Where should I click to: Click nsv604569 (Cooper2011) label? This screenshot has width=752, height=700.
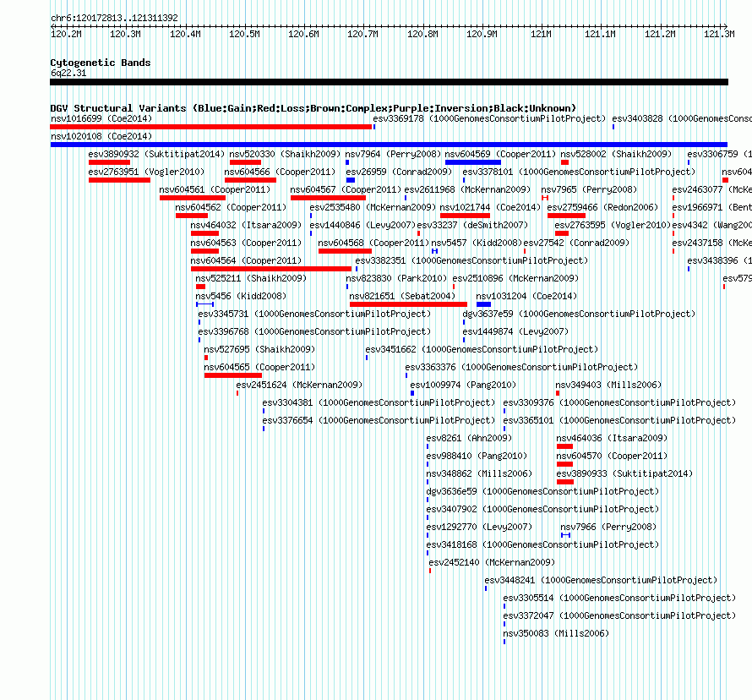(500, 154)
